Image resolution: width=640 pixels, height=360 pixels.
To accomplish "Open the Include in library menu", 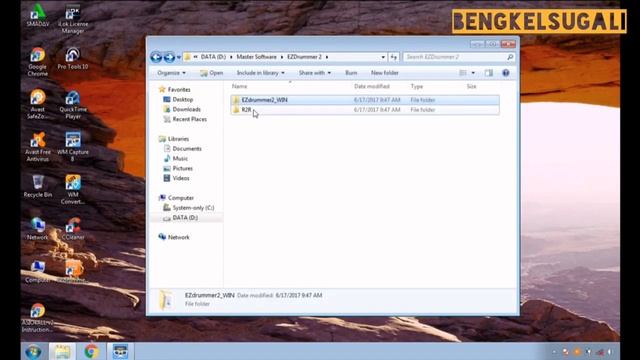I will 260,73.
